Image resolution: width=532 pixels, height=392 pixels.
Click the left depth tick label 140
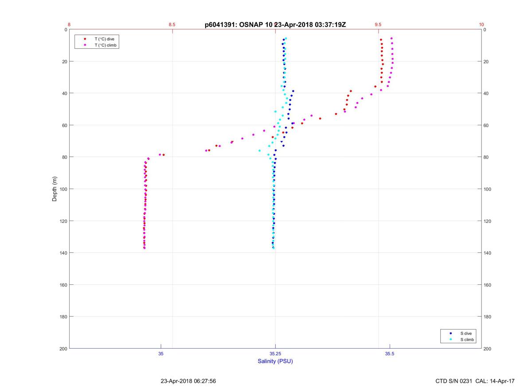click(63, 253)
